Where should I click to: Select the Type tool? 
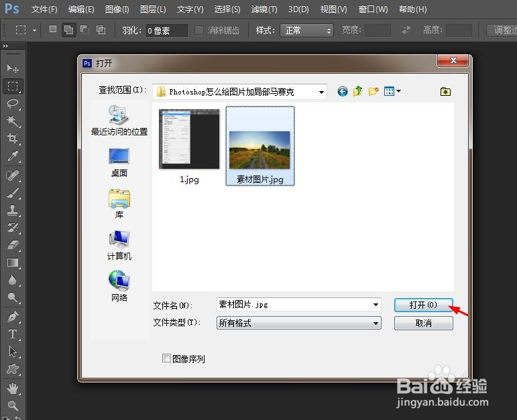tap(13, 334)
